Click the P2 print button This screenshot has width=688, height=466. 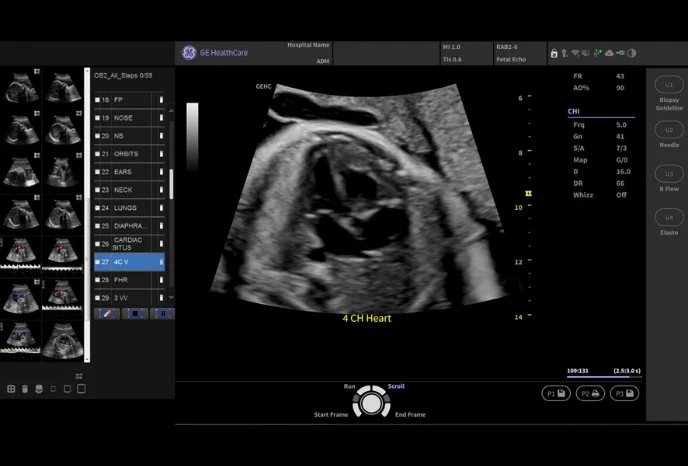click(x=590, y=393)
